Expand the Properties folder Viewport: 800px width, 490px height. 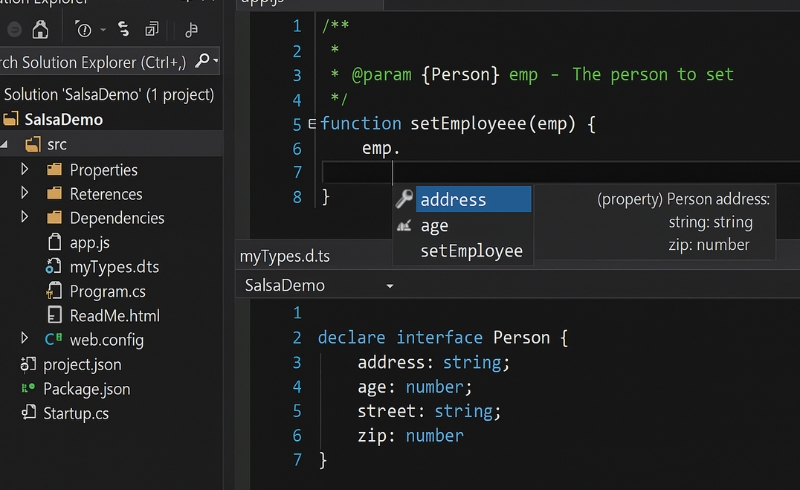pyautogui.click(x=24, y=169)
